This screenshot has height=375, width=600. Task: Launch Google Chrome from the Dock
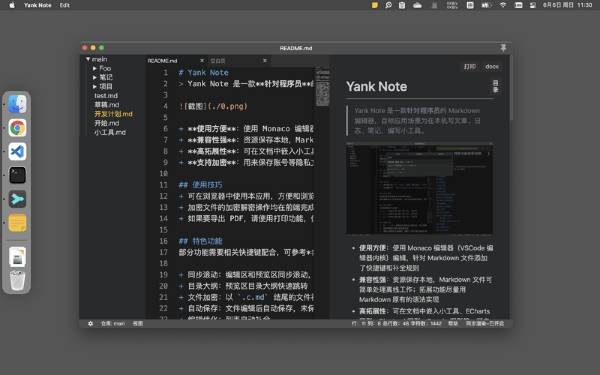18,128
